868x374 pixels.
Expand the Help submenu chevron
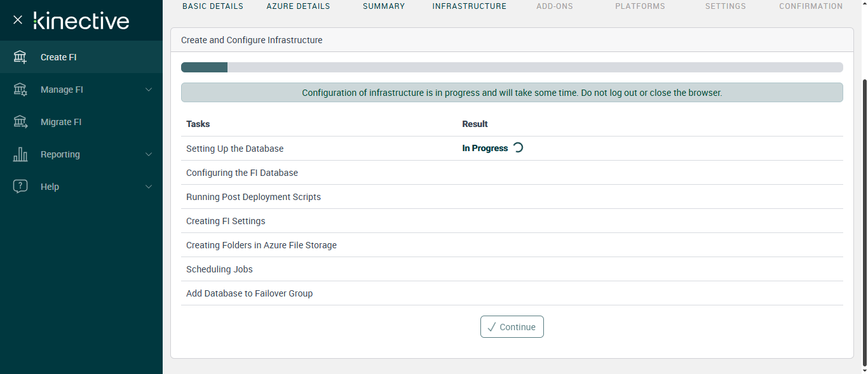(x=149, y=187)
